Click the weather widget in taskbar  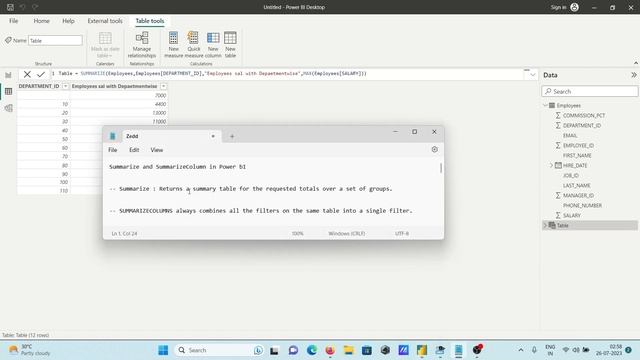tap(29, 350)
